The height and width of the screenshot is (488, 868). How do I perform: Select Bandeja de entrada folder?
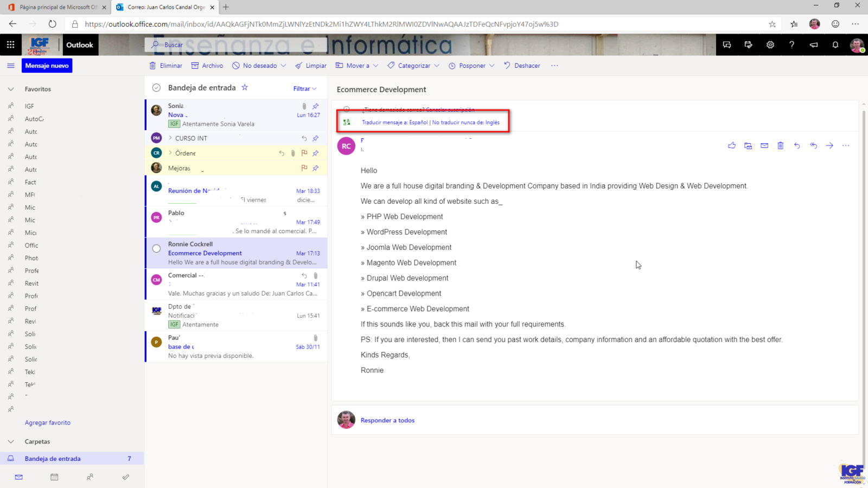(53, 459)
